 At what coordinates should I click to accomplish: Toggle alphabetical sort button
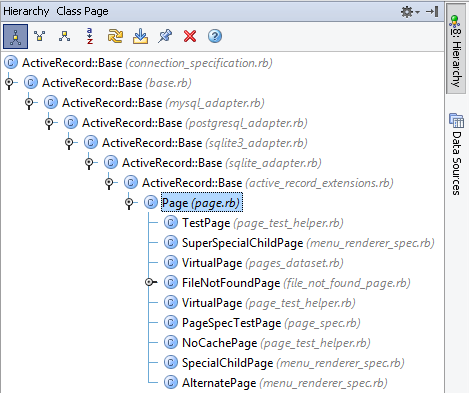89,36
